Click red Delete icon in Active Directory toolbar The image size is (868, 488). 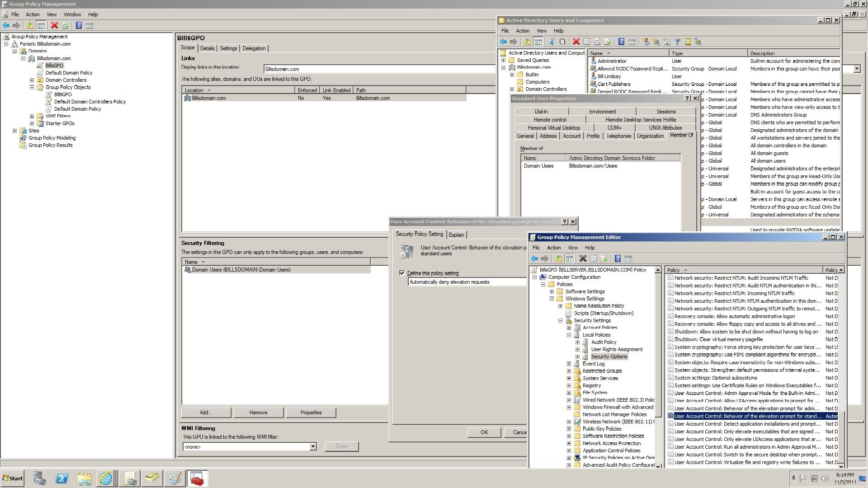coord(576,42)
